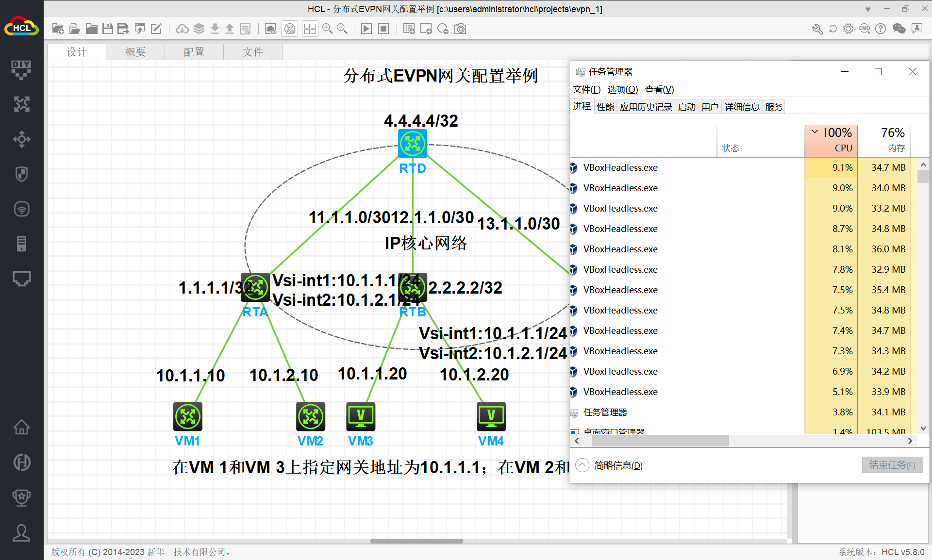
Task: Open the title bar dropdown arrow
Action: click(x=868, y=9)
